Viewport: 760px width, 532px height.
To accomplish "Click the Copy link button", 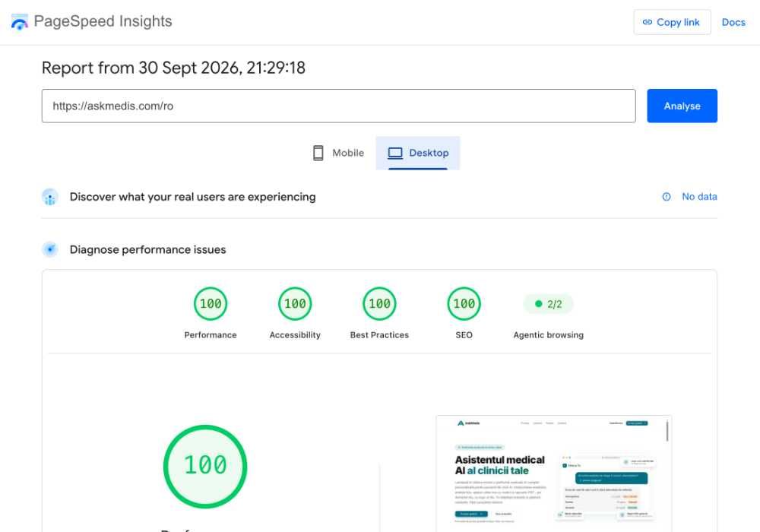I will click(x=672, y=22).
